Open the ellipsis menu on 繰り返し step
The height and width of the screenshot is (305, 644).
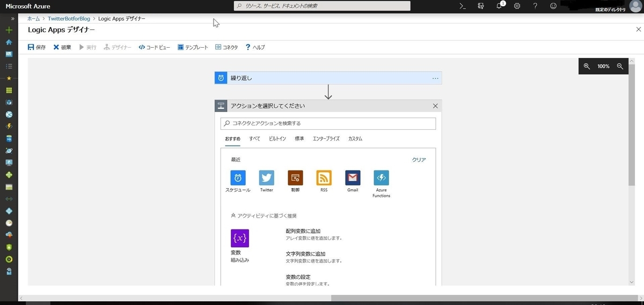(x=435, y=78)
